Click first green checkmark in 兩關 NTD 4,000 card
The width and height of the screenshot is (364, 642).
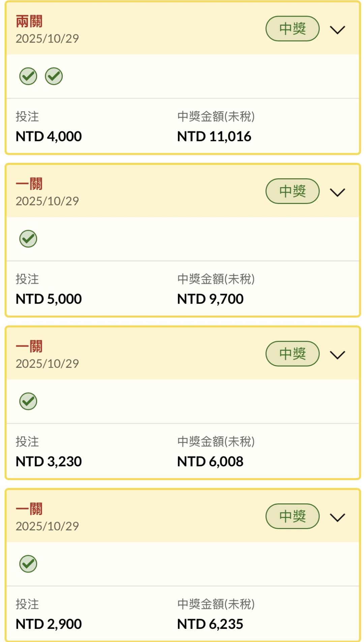tap(28, 76)
